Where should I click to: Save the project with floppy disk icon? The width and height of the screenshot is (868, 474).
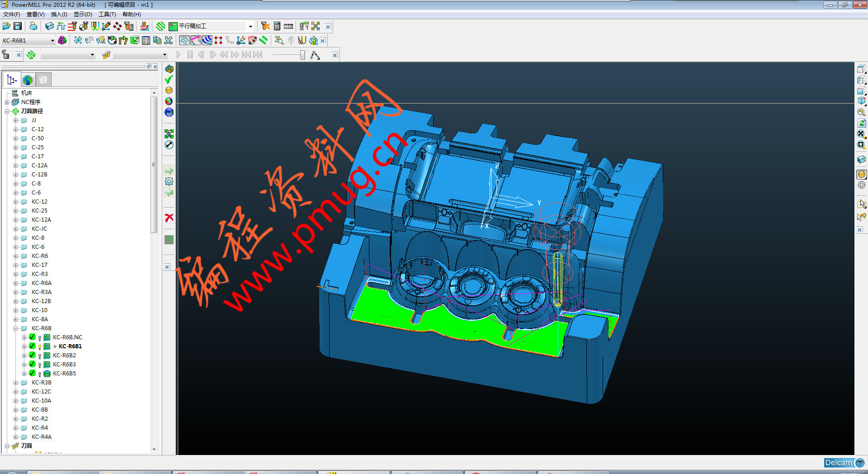coord(18,26)
